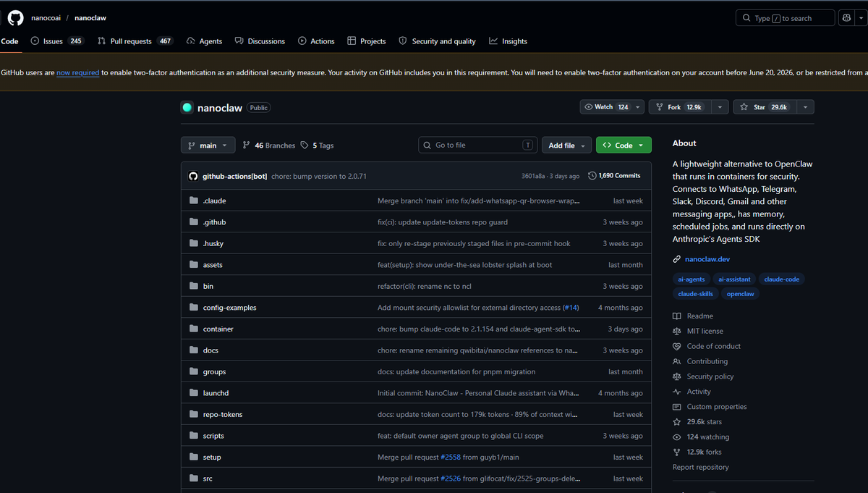Fork the nanoclaw repository
Image resolution: width=868 pixels, height=493 pixels.
(x=680, y=107)
